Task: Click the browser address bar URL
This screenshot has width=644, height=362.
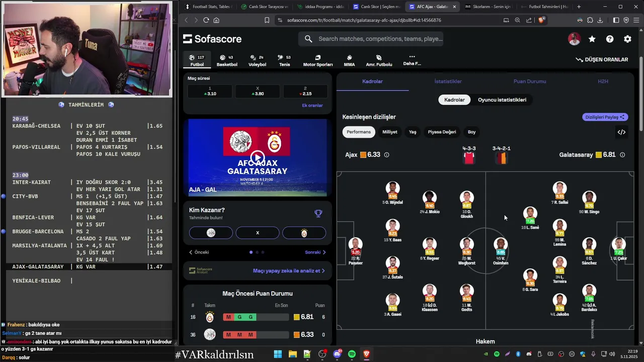Action: point(364,20)
